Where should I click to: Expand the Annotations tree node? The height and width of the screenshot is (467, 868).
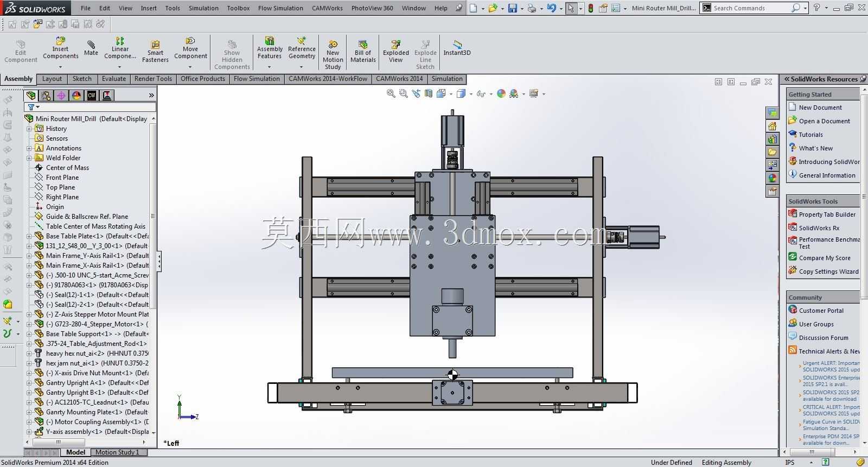(x=29, y=148)
